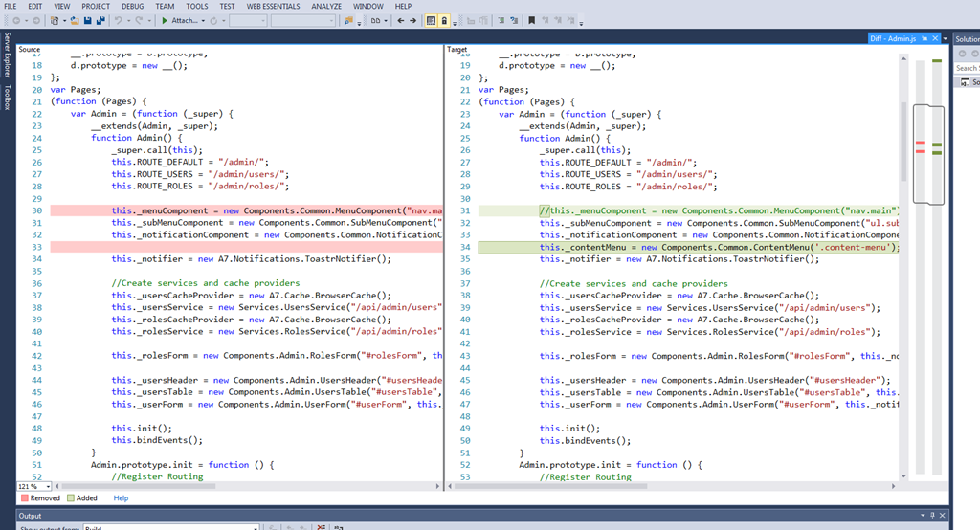Toggle bookmark with the bookmark icon
Image resolution: width=980 pixels, height=530 pixels.
[x=531, y=21]
